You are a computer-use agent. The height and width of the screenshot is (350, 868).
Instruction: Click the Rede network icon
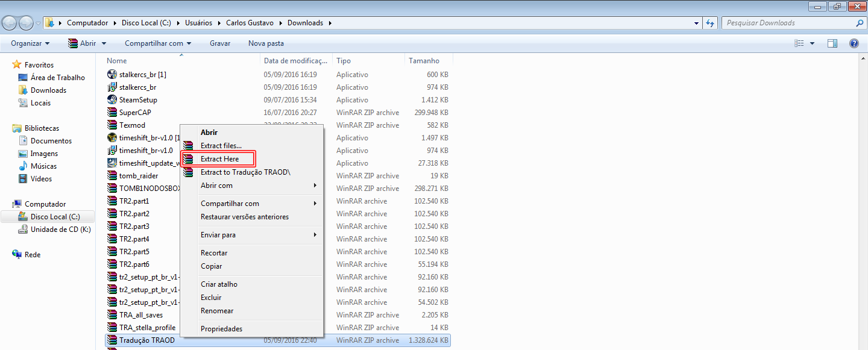pos(17,254)
